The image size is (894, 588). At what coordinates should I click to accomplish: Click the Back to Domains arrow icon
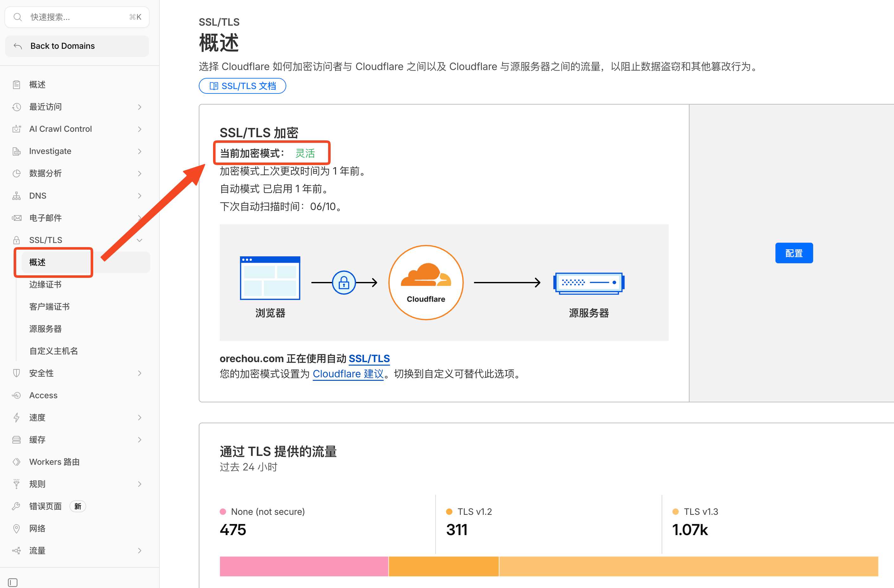[x=18, y=46]
